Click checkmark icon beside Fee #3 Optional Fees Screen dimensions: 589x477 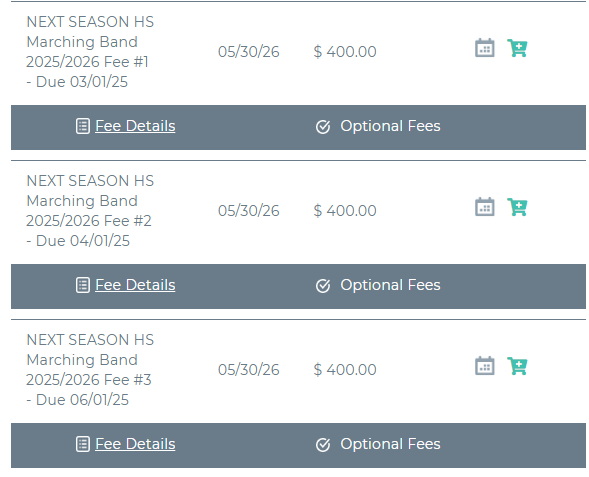tap(323, 445)
